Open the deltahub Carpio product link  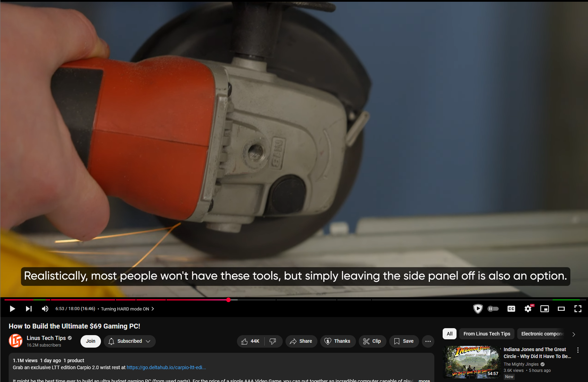166,367
